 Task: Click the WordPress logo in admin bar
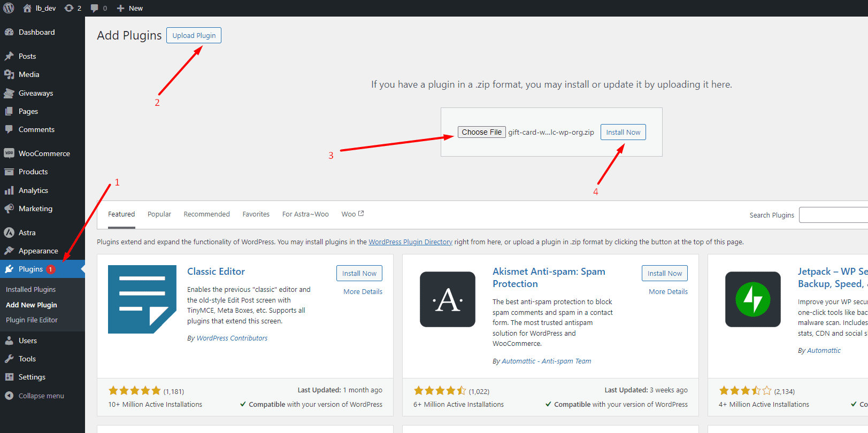[9, 8]
